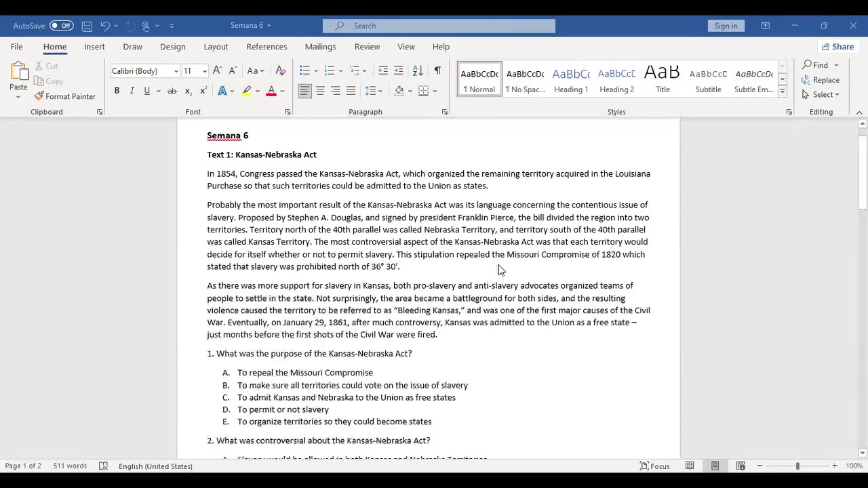Center the paragraph text
868x488 pixels.
[x=320, y=91]
